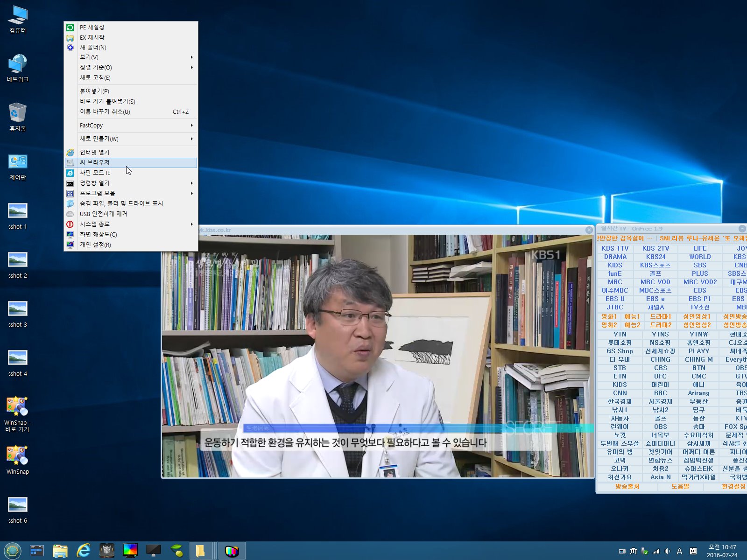Tune to CNN channel

tap(620, 393)
